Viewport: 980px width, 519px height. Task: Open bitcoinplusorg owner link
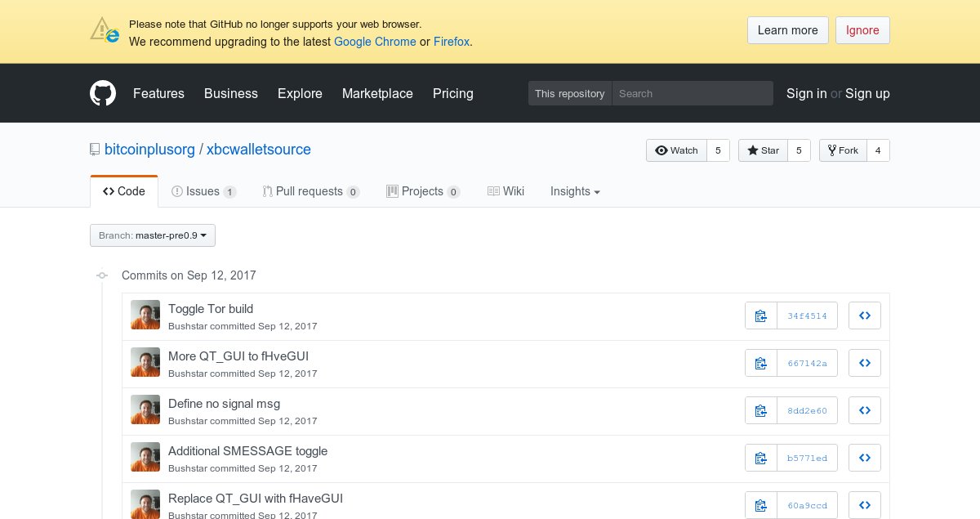pos(149,150)
